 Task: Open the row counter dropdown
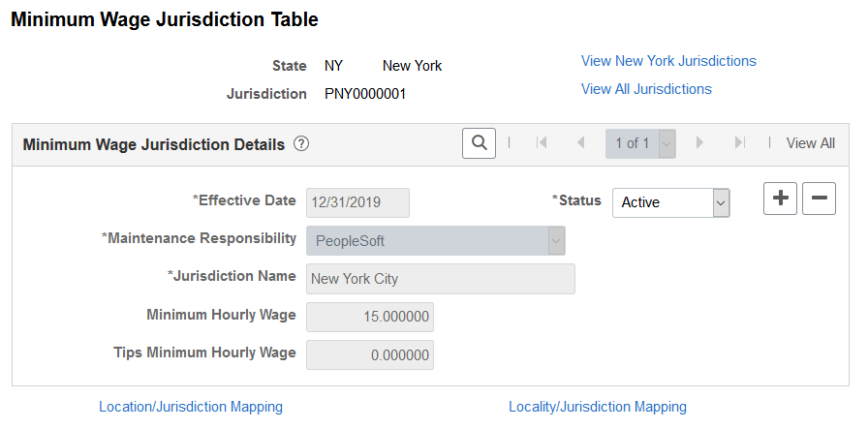pyautogui.click(x=666, y=143)
